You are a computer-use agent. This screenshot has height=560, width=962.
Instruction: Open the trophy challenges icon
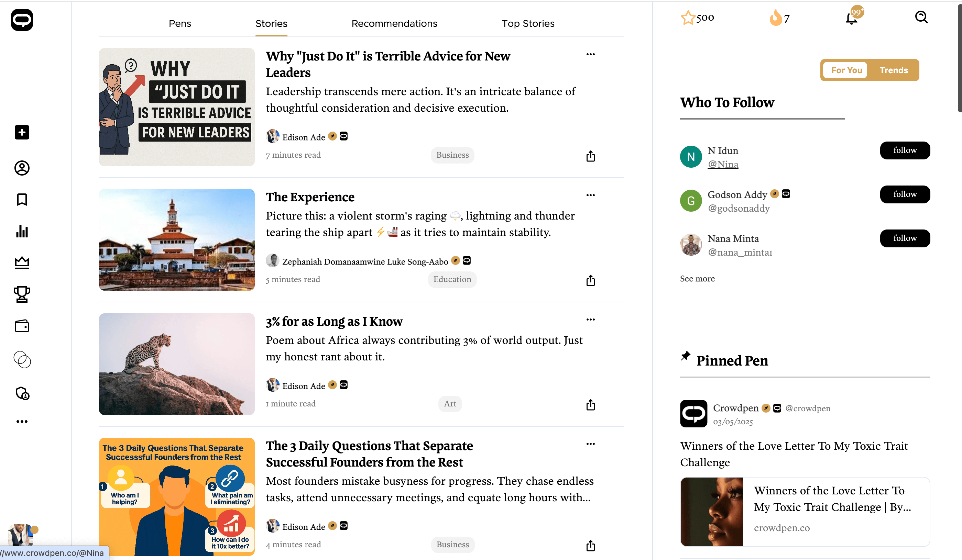click(x=22, y=294)
